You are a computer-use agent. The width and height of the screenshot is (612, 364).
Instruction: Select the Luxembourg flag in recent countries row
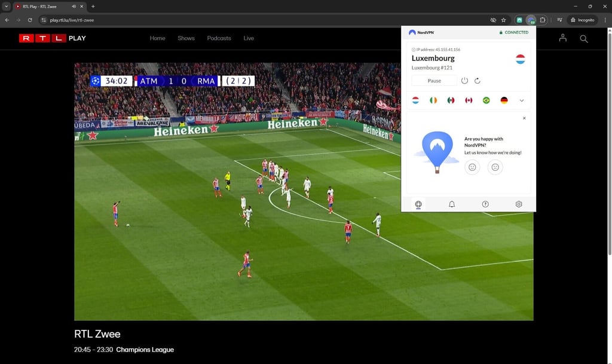pyautogui.click(x=416, y=100)
